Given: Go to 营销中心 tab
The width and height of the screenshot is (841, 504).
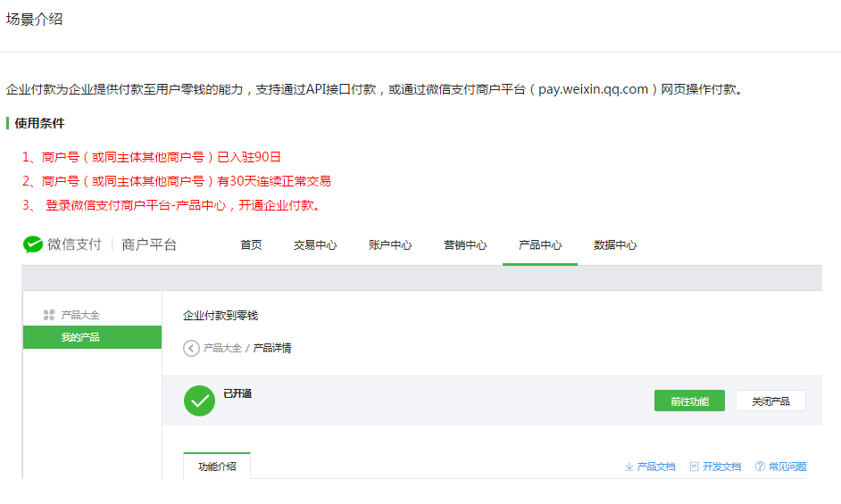Looking at the screenshot, I should click(465, 245).
